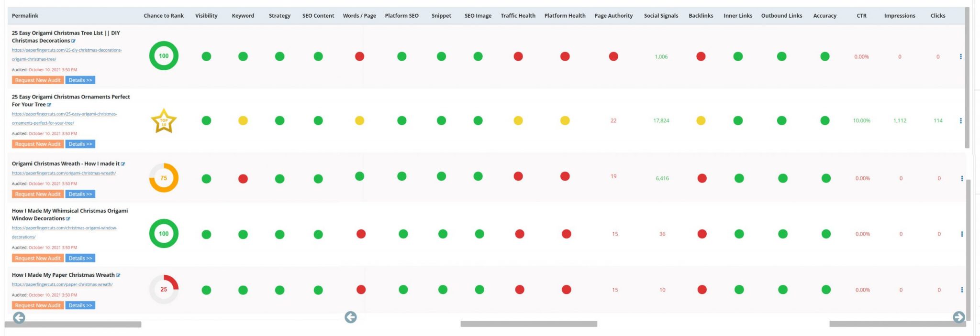Request New Audit for Christmas Ornaments post

(x=38, y=144)
